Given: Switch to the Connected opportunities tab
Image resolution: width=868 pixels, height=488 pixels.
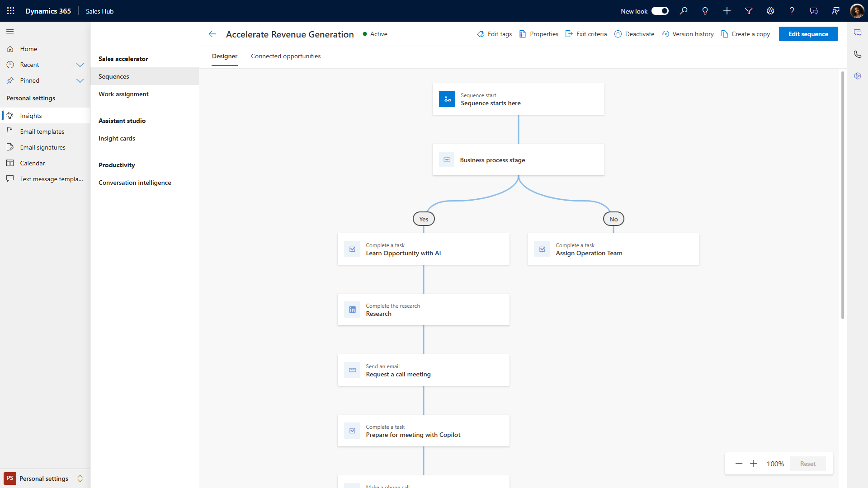Looking at the screenshot, I should (285, 56).
